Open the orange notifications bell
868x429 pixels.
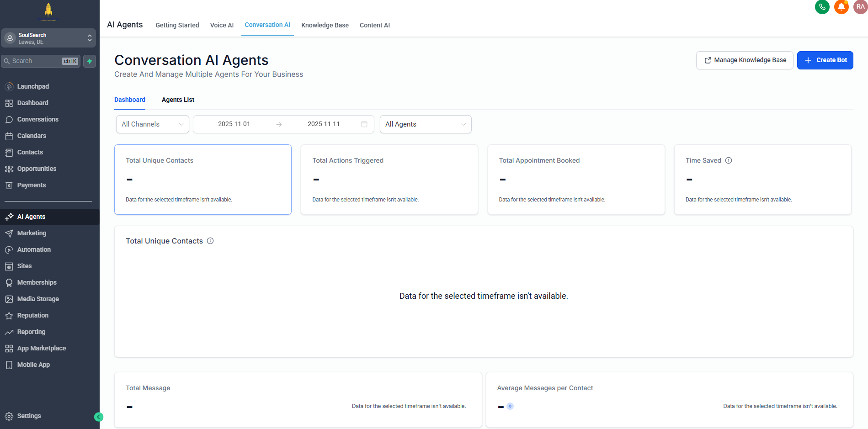click(x=841, y=7)
